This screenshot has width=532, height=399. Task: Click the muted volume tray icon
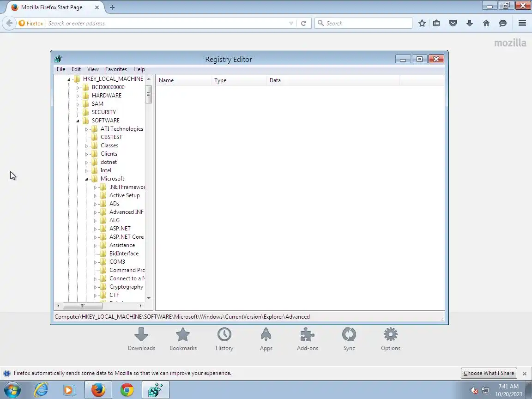click(474, 391)
